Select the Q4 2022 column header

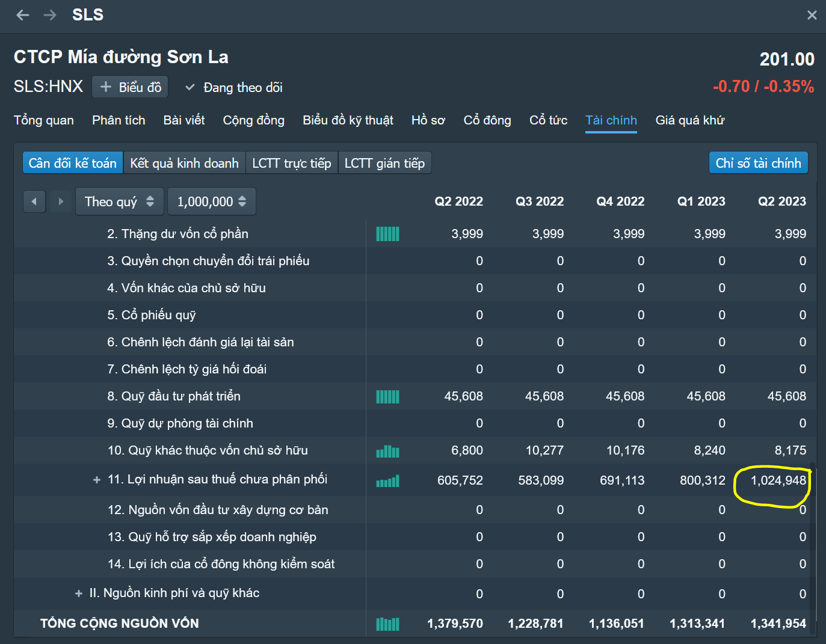(620, 201)
